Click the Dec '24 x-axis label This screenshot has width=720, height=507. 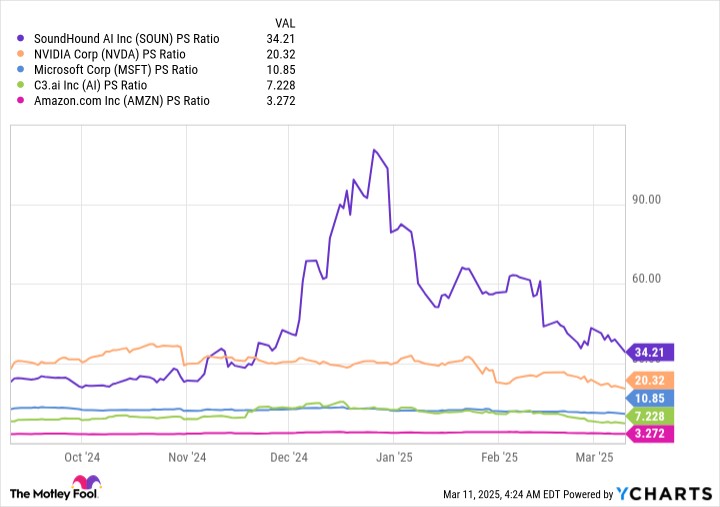click(x=289, y=457)
